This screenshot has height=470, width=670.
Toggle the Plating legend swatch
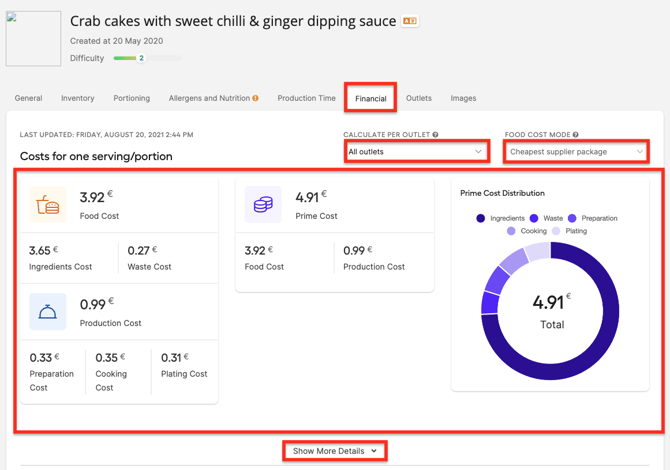(556, 231)
